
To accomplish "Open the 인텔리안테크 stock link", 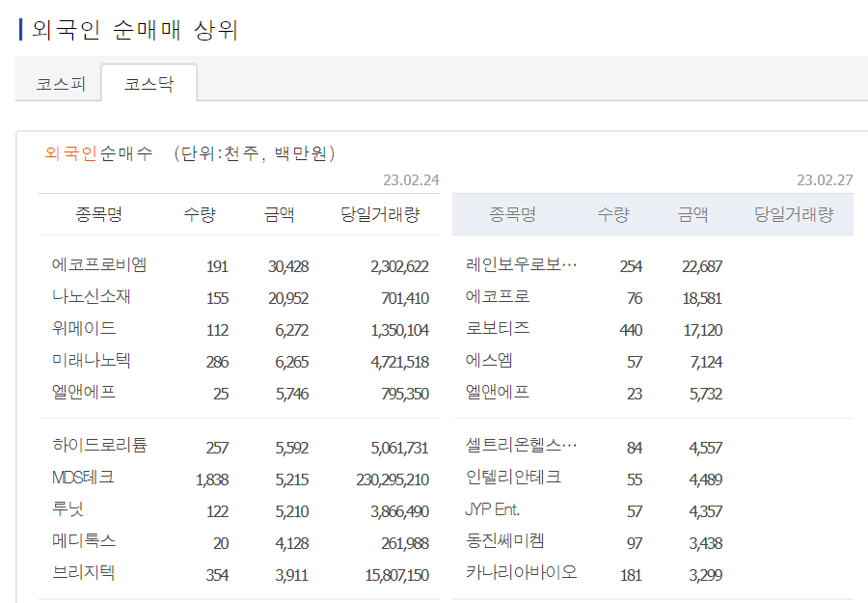I will (x=513, y=478).
